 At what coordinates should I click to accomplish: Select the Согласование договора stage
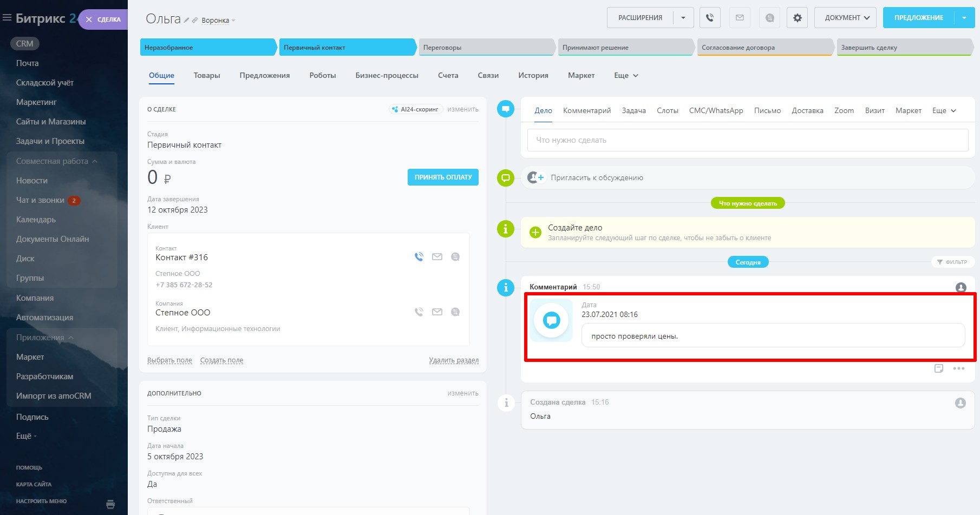[766, 48]
